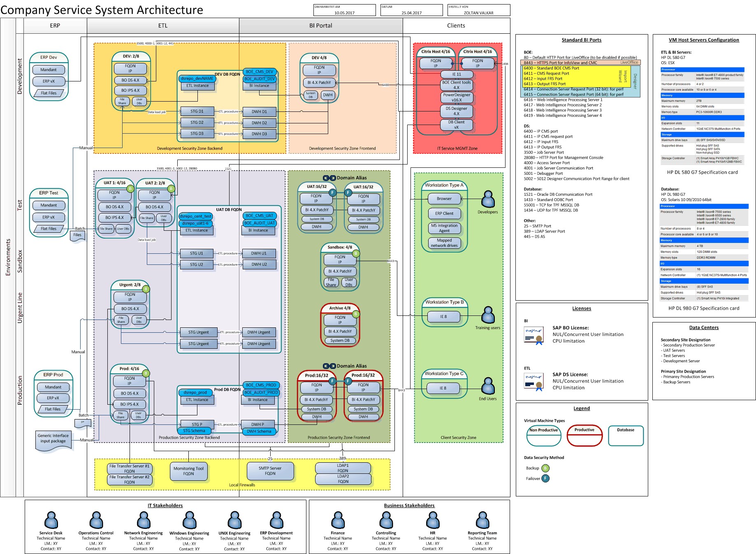Select the 8443 HTTPS Port line

pos(580,63)
